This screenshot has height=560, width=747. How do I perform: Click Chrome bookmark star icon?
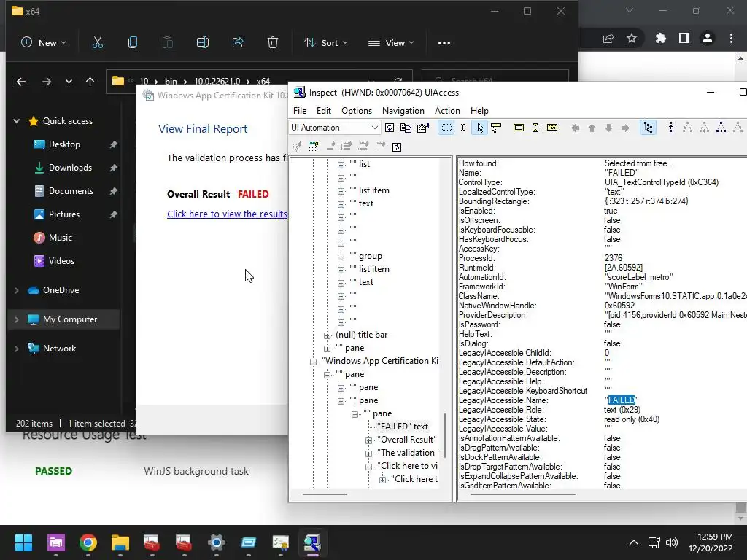[632, 38]
